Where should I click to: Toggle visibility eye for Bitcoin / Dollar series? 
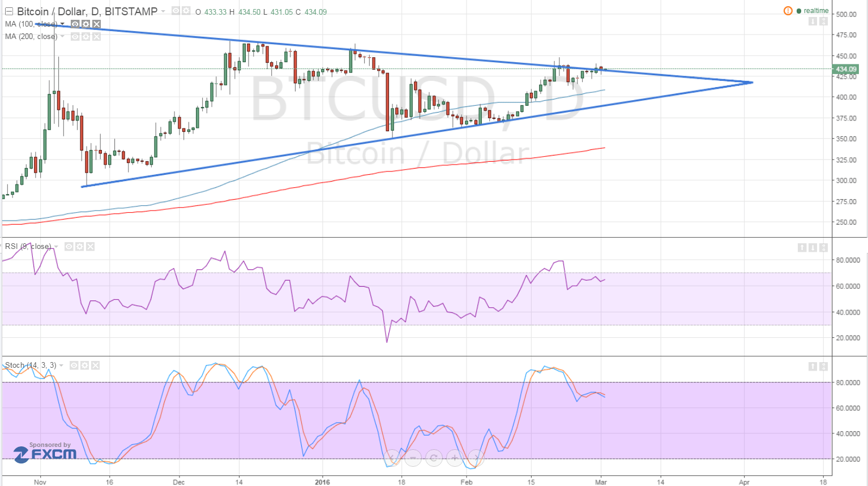coord(176,11)
